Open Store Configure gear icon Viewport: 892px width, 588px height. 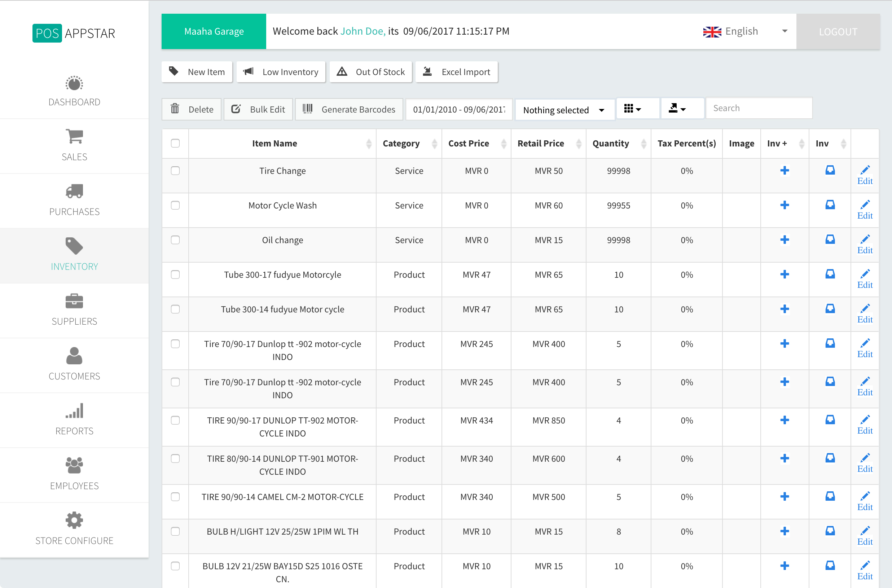74,520
